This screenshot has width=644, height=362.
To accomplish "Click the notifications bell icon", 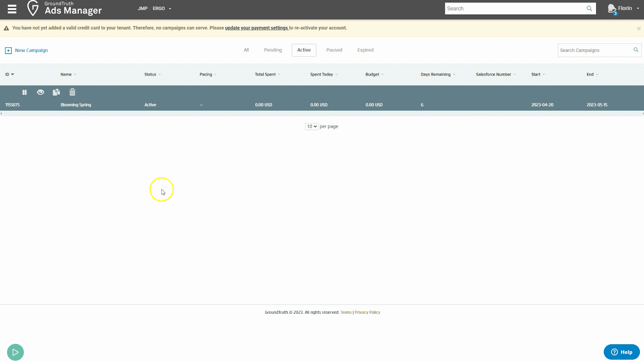I will pos(612,9).
